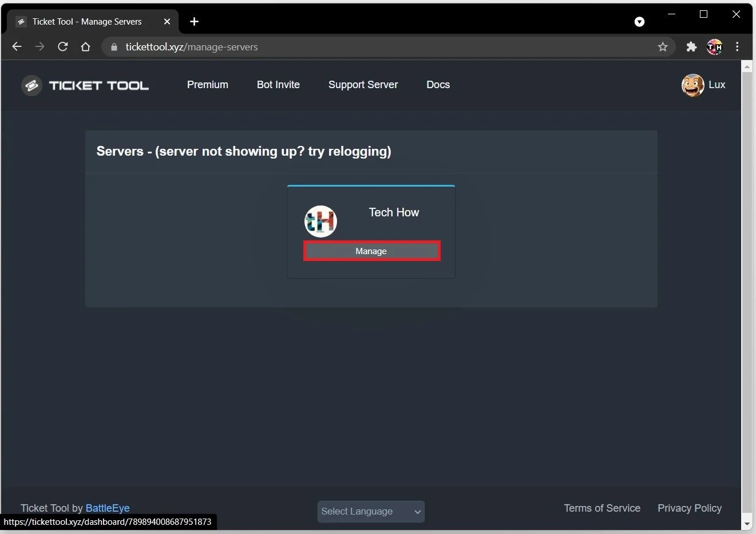The image size is (756, 534).
Task: Click the tab search dropdown circle
Action: coord(639,22)
